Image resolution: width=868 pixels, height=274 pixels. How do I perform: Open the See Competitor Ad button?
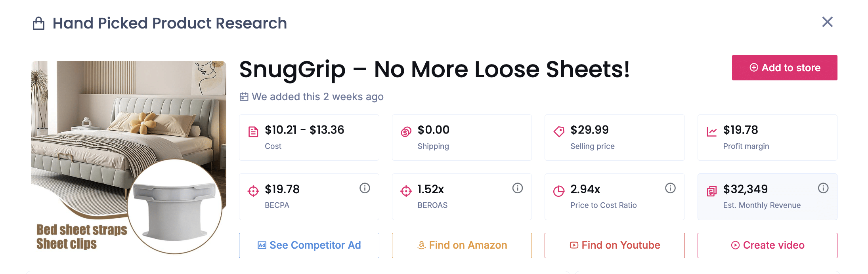click(309, 245)
